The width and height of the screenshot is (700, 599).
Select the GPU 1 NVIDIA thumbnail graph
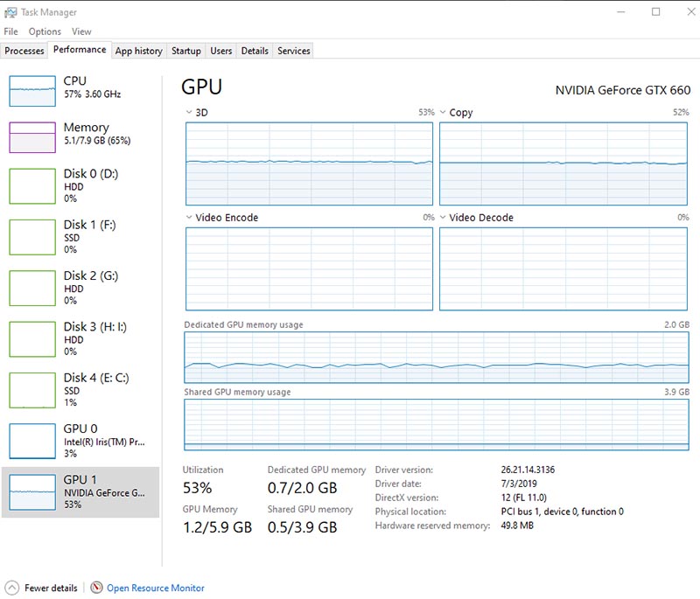coord(32,492)
